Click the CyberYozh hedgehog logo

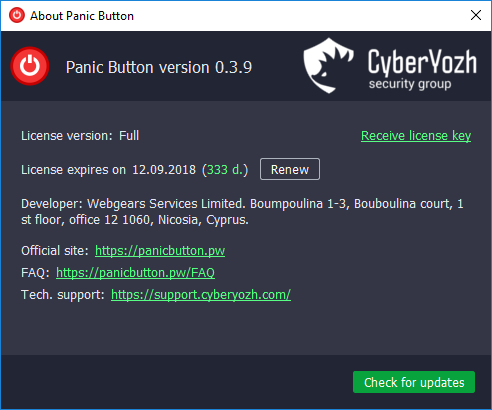tap(328, 65)
